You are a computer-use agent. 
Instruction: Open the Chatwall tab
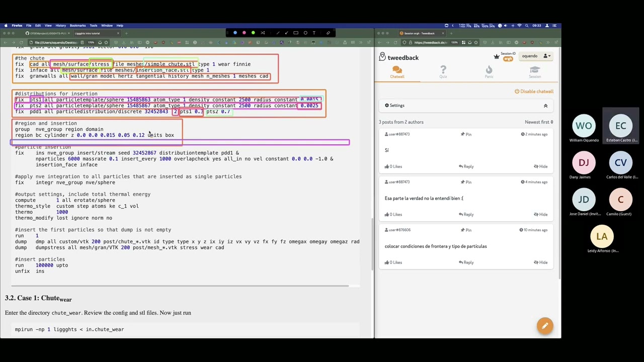pyautogui.click(x=397, y=72)
